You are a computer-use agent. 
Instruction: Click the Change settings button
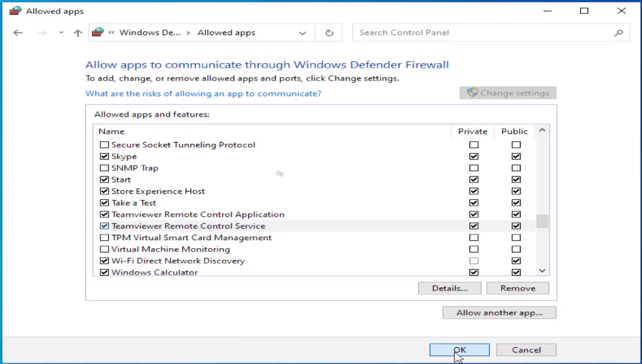508,93
